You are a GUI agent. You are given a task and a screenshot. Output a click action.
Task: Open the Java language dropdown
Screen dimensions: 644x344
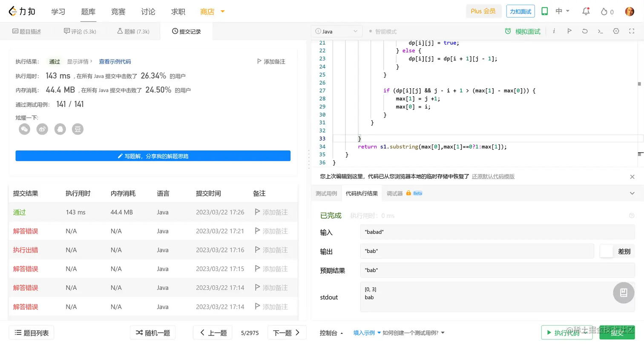click(336, 31)
